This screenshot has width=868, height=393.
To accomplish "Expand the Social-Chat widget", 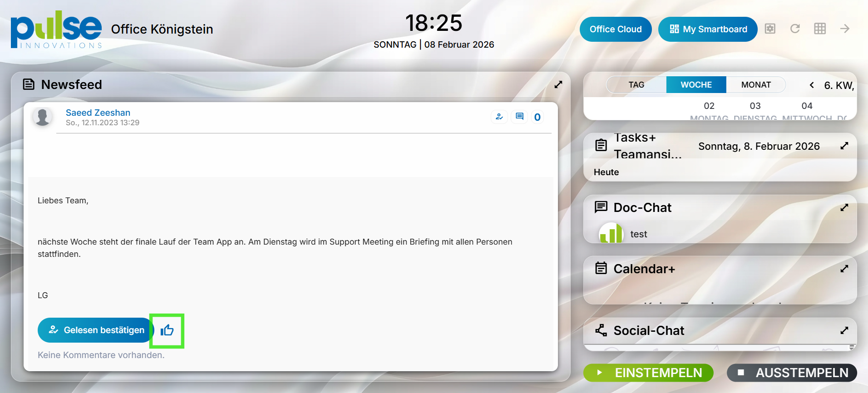I will [844, 330].
